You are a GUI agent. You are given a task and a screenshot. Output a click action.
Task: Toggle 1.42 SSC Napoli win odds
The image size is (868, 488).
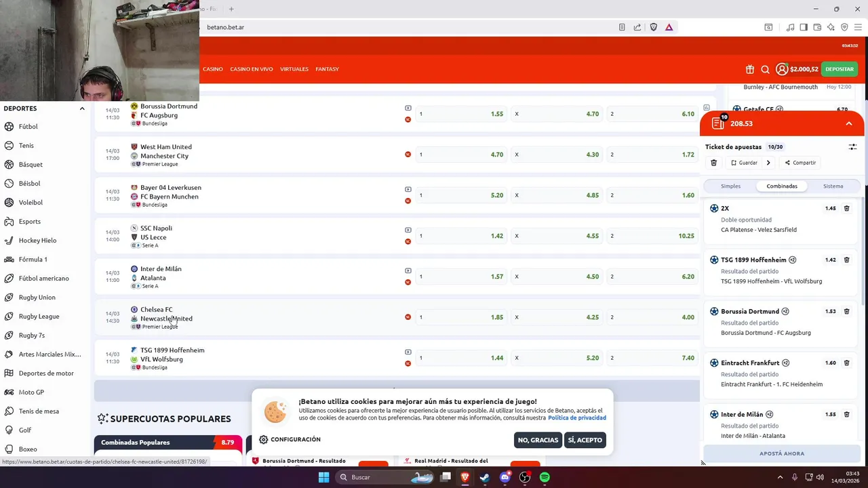[x=460, y=236]
